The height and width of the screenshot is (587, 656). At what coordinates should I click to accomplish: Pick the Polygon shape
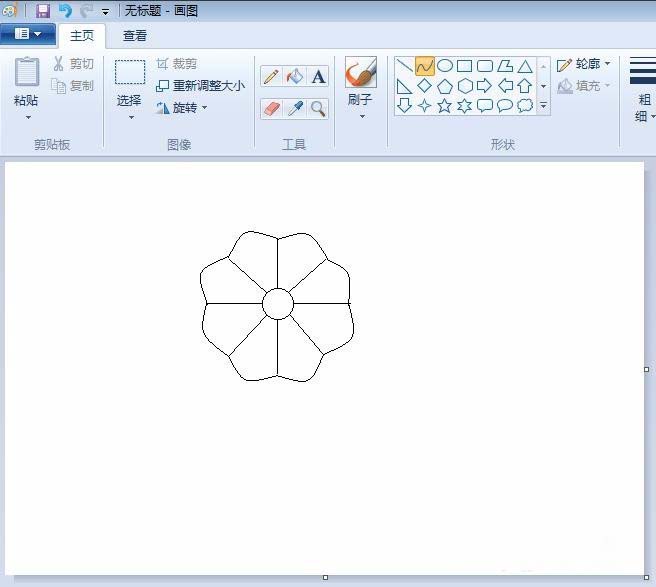[x=505, y=66]
